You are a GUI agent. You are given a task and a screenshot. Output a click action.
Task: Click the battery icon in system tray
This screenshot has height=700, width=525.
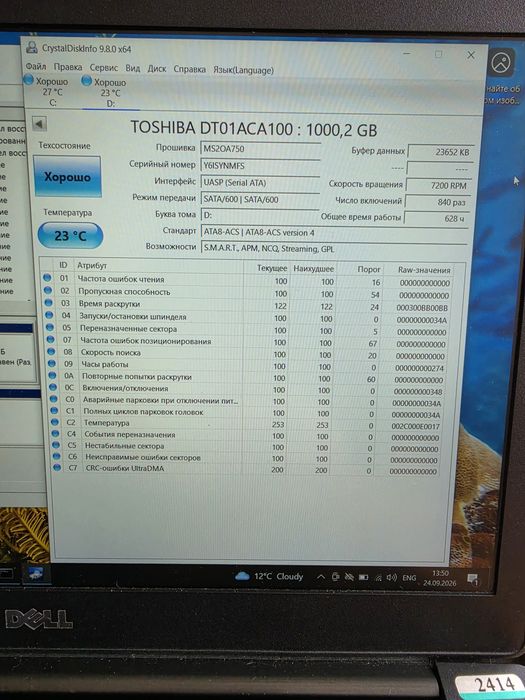[363, 577]
